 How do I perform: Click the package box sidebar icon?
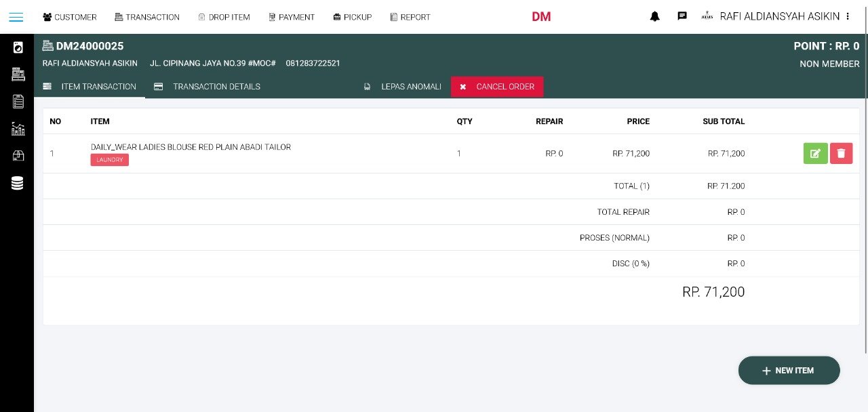pos(18,156)
